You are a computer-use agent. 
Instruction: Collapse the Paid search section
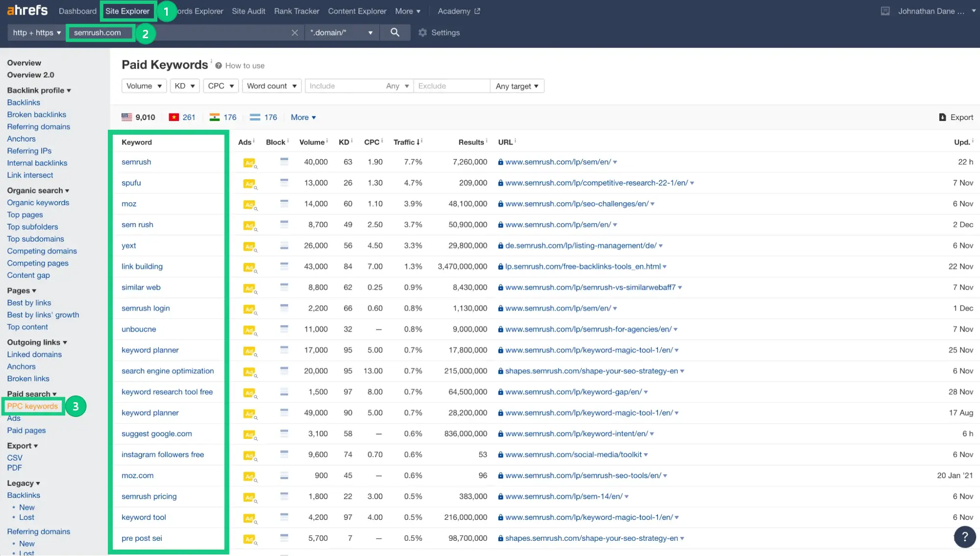(x=31, y=394)
